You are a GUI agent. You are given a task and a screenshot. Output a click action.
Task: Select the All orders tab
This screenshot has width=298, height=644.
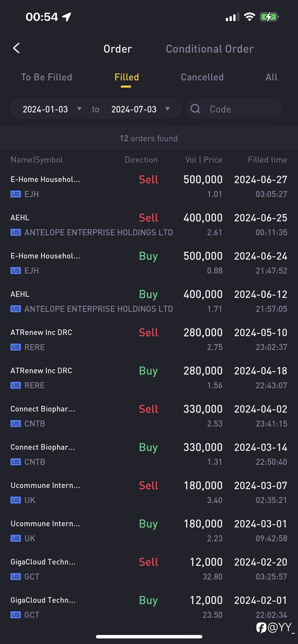pos(272,77)
